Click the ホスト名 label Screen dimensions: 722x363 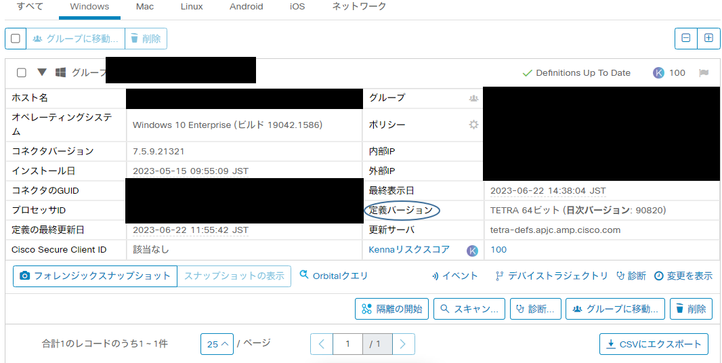(29, 98)
